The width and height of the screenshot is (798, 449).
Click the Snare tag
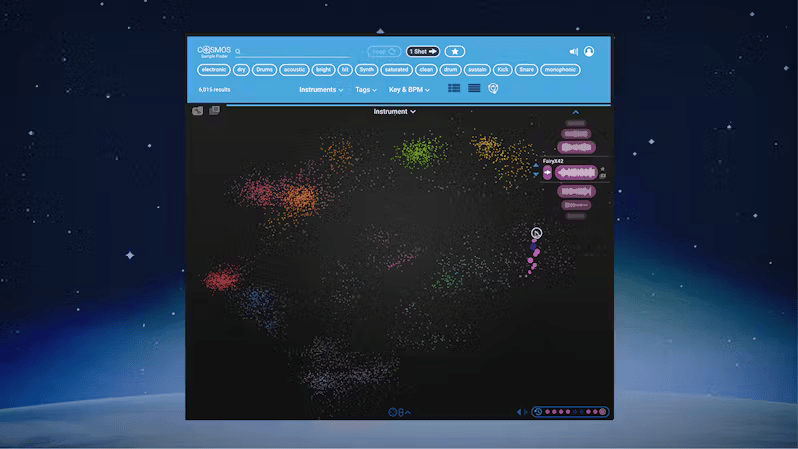pos(527,70)
